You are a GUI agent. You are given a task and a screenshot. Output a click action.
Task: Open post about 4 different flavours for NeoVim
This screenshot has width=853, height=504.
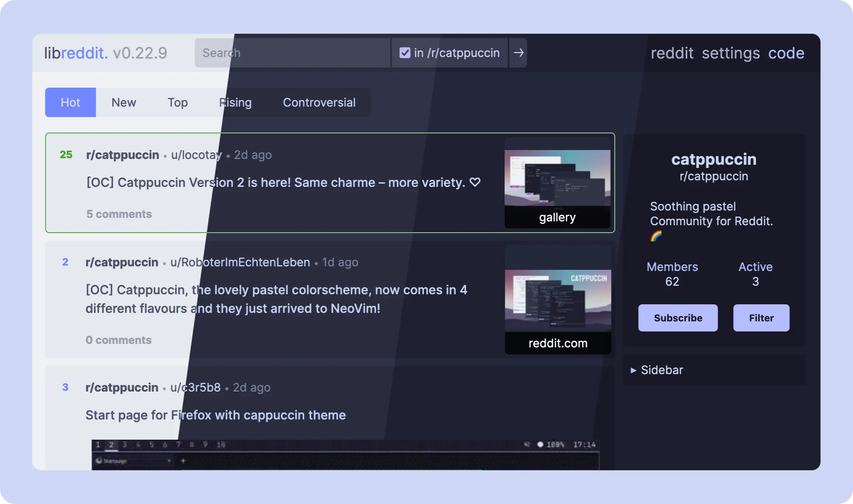coord(276,299)
